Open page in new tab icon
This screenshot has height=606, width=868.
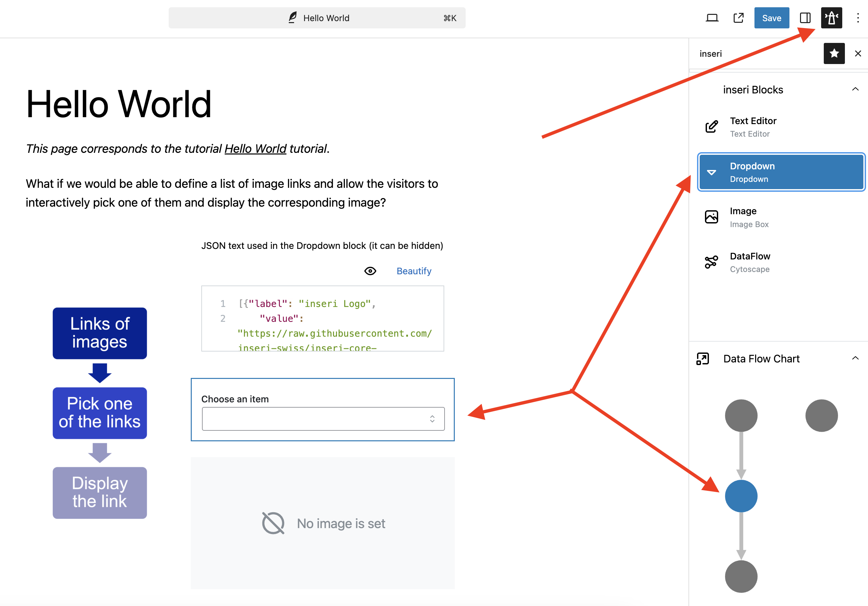(x=738, y=18)
